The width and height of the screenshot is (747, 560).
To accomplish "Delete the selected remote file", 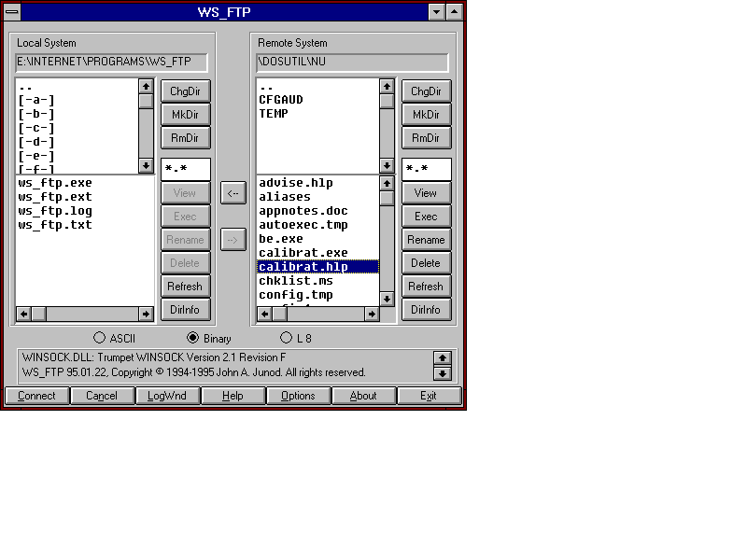I will click(427, 263).
